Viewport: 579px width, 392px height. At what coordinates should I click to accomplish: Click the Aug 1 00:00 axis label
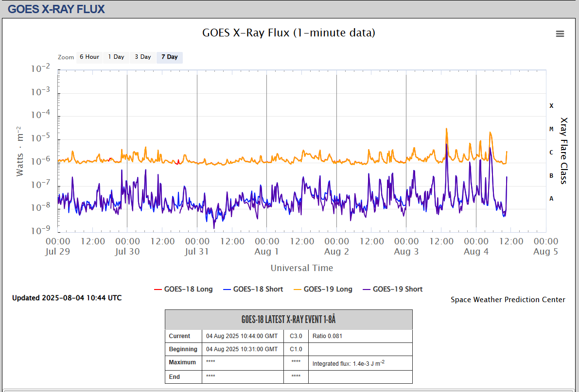coord(267,246)
